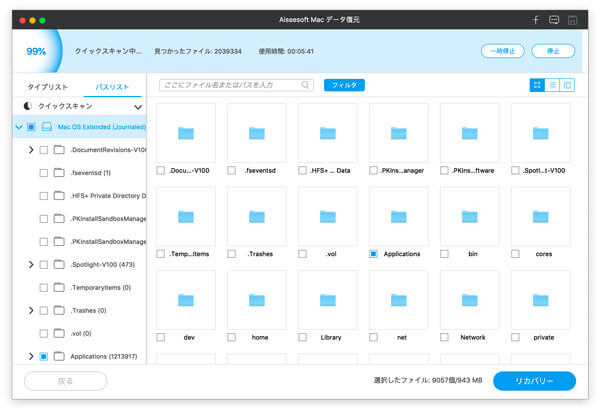Click the file name search field
The image size is (600, 413).
tap(230, 85)
